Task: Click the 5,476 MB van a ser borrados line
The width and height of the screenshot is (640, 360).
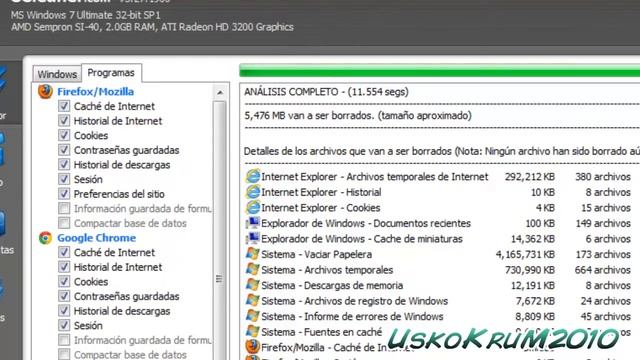Action: 358,116
